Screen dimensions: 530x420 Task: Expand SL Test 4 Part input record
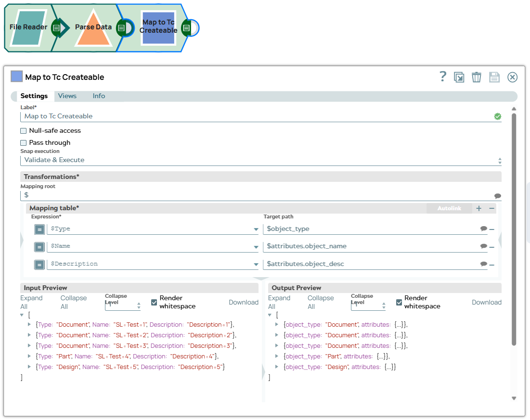point(29,356)
